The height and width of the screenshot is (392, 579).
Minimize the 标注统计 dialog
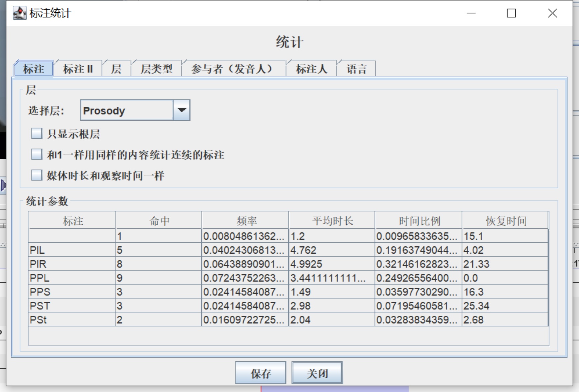[471, 13]
